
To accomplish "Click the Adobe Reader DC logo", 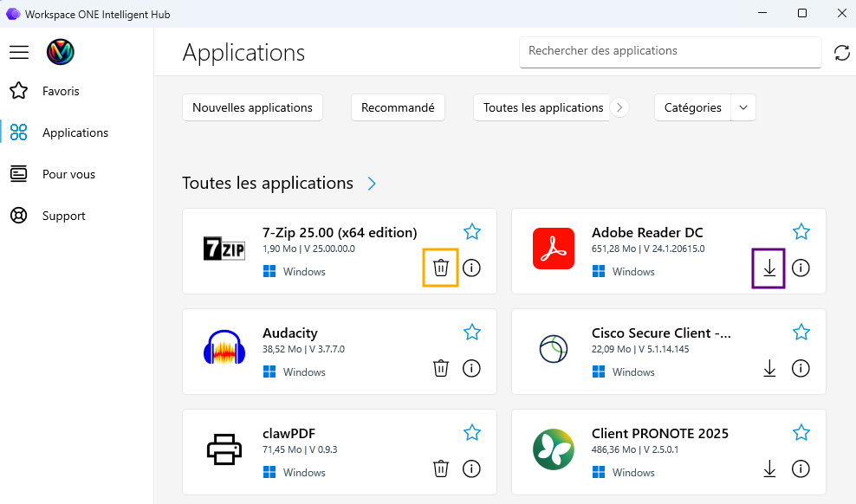I will pos(554,249).
